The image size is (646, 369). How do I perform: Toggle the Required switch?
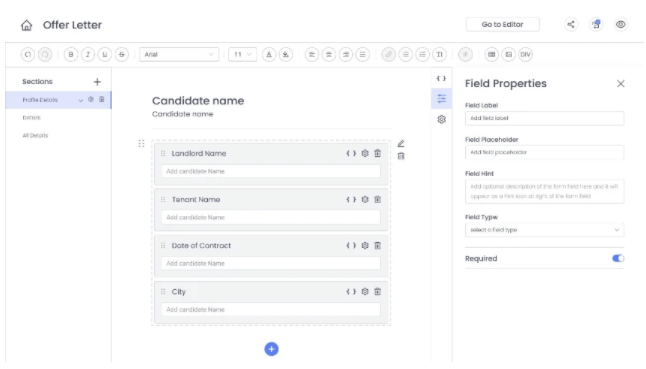pos(618,258)
